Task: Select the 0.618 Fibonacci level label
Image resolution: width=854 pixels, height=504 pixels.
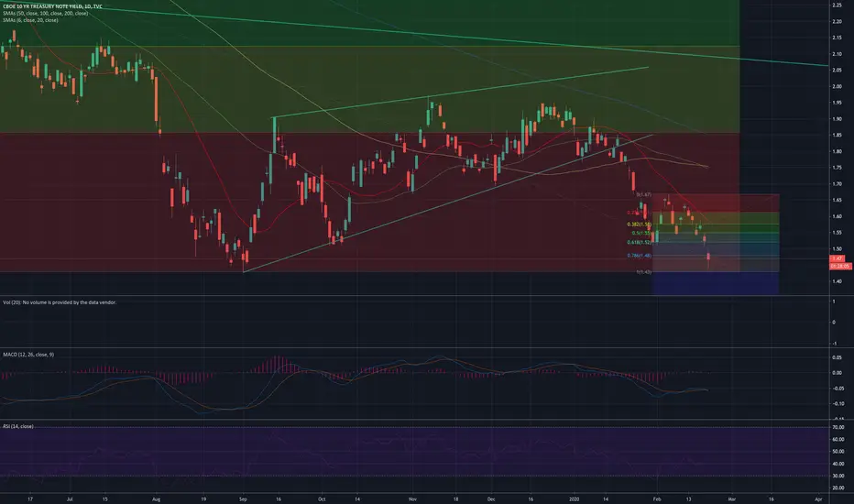Action: pyautogui.click(x=639, y=243)
